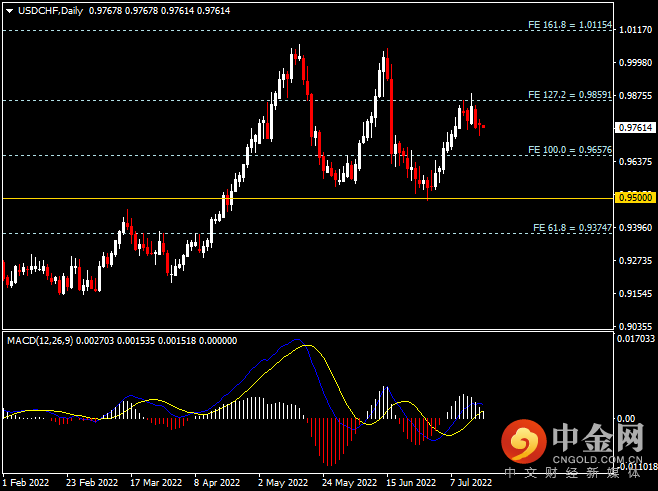Click the 0.90355 price scale value
This screenshot has height=491, width=658.
[x=635, y=326]
